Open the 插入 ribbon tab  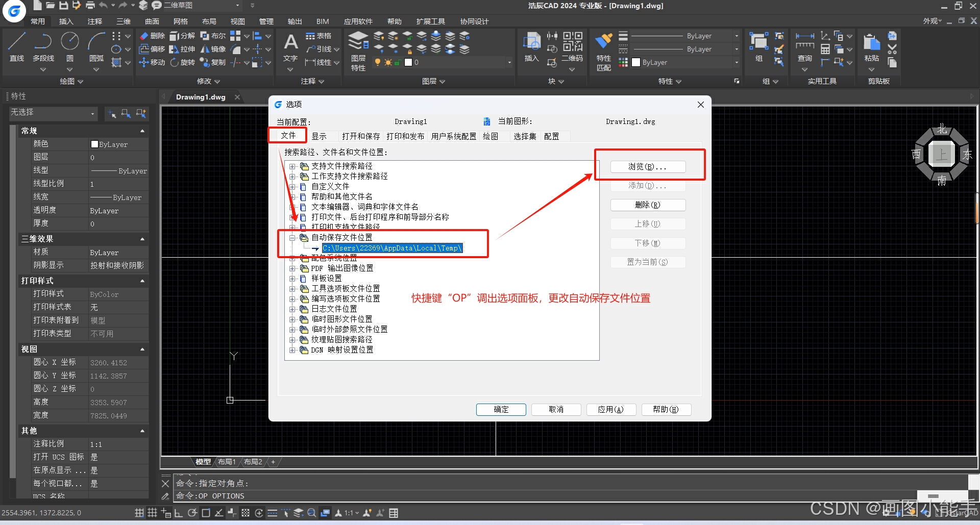66,21
